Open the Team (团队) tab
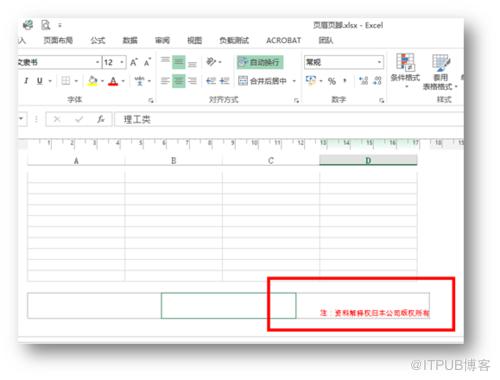This screenshot has height=380, width=500. (326, 40)
